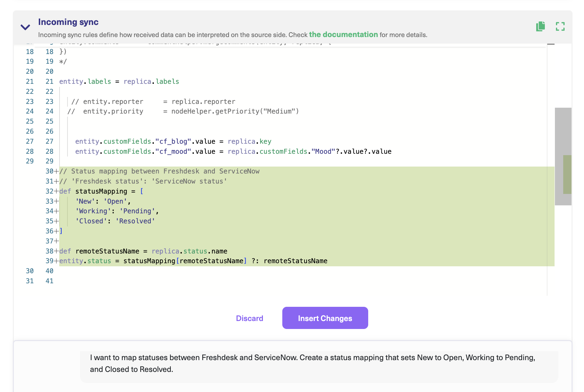Click the cf_mood custom field line

click(x=233, y=151)
